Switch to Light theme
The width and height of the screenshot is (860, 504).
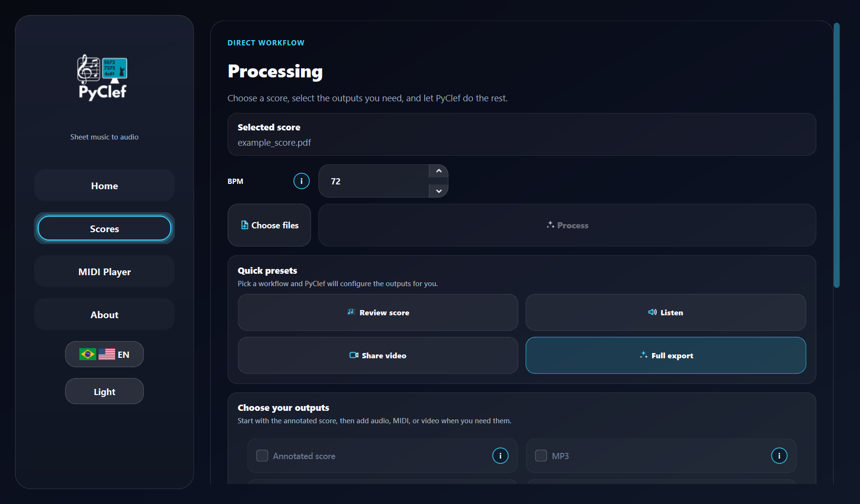[104, 392]
